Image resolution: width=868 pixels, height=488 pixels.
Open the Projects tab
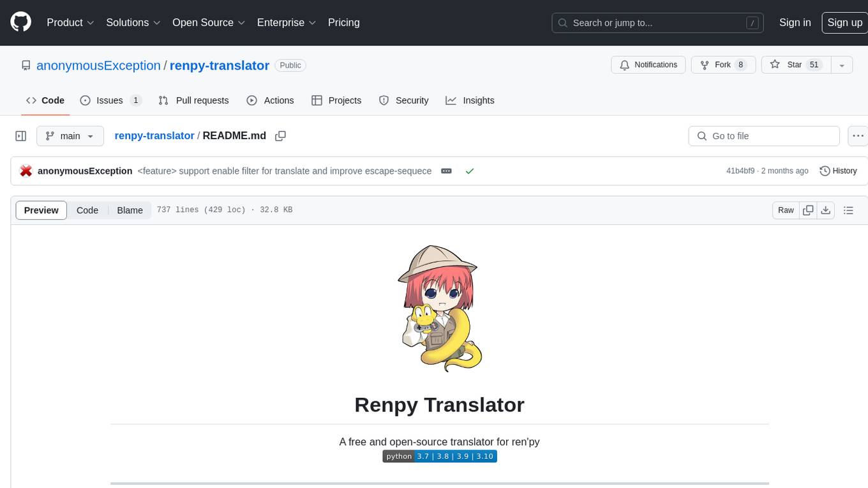tap(336, 100)
